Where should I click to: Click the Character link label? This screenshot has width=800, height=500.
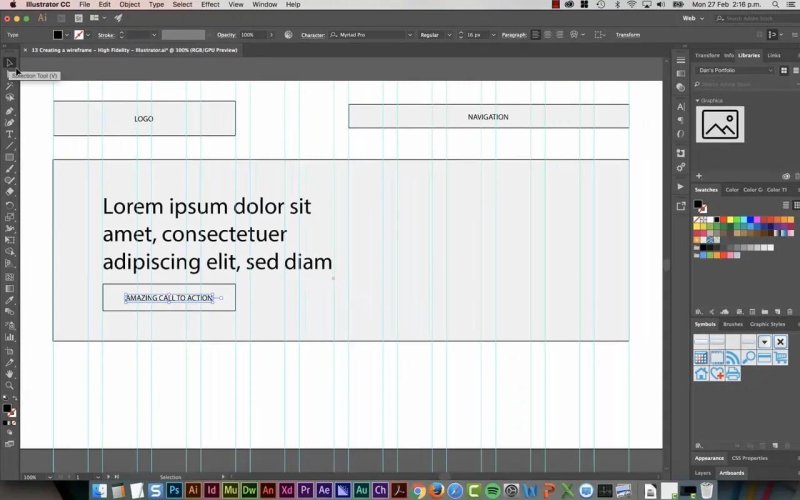[x=313, y=35]
